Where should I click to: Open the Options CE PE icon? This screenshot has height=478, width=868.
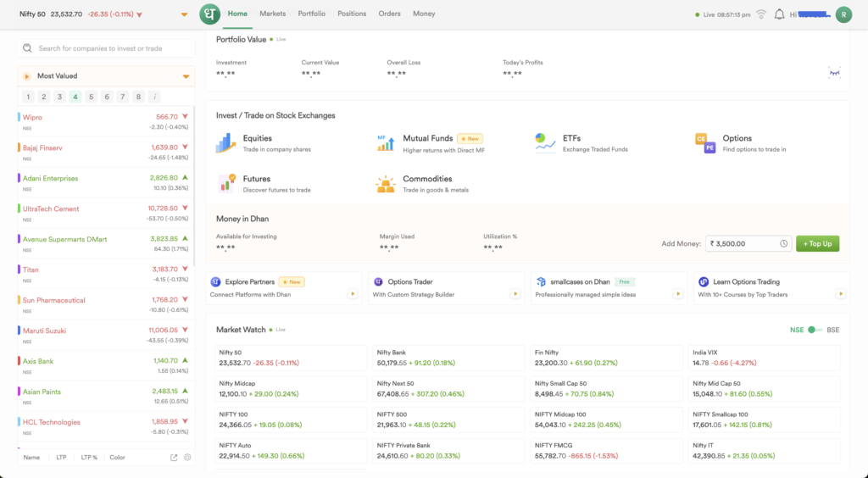click(705, 142)
